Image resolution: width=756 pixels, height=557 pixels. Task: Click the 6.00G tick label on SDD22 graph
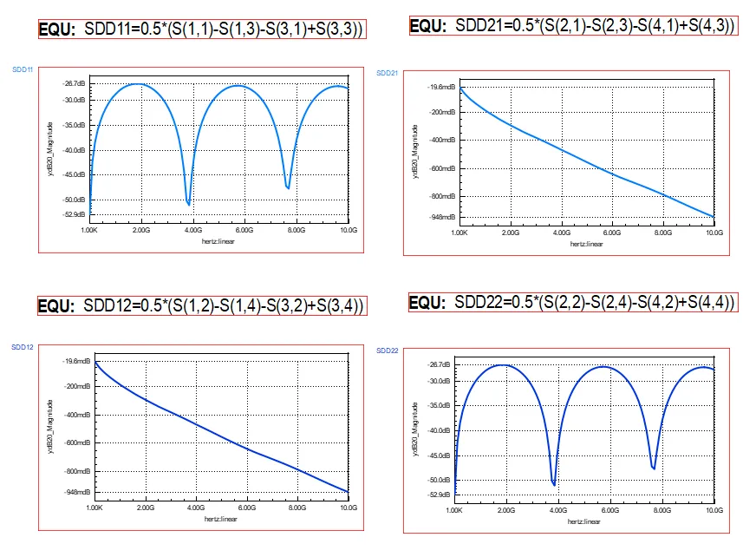[609, 510]
